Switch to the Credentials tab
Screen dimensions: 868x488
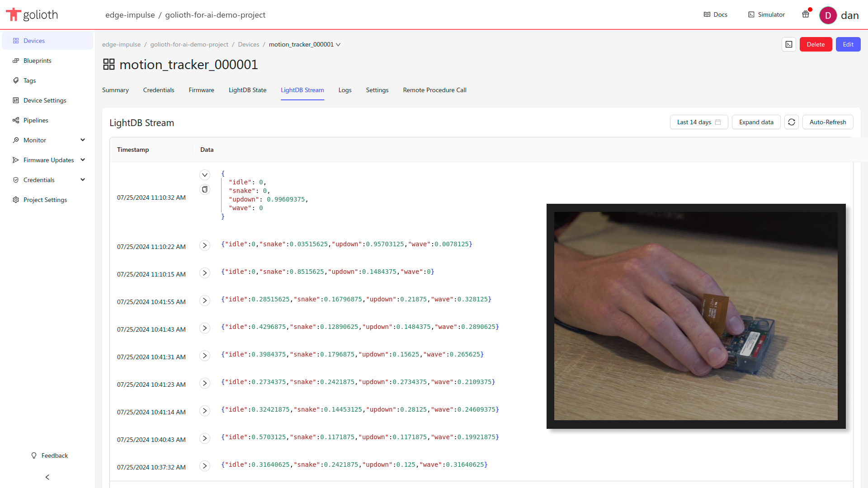pos(159,90)
